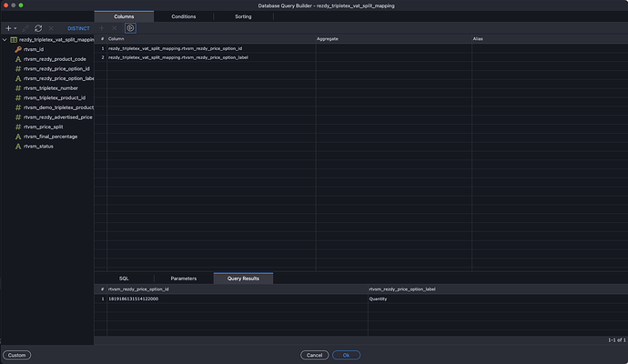Click the number icon of rtvsm_rezdy_advertised_price

tap(18, 117)
